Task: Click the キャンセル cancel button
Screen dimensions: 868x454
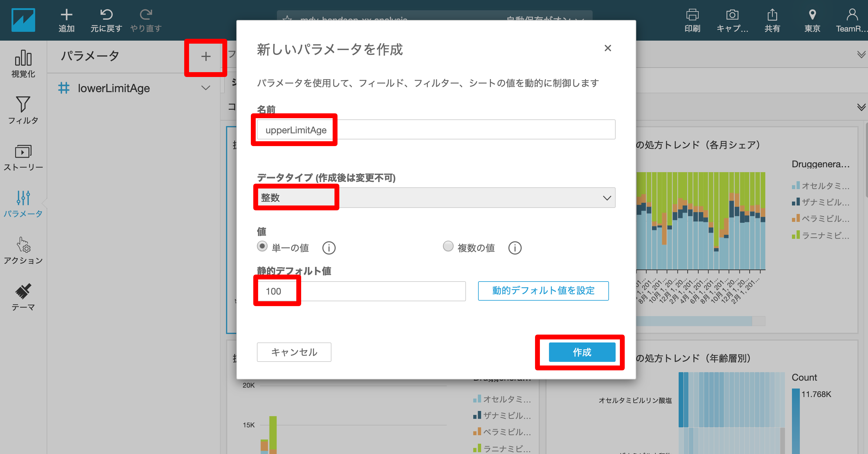Action: pyautogui.click(x=294, y=352)
